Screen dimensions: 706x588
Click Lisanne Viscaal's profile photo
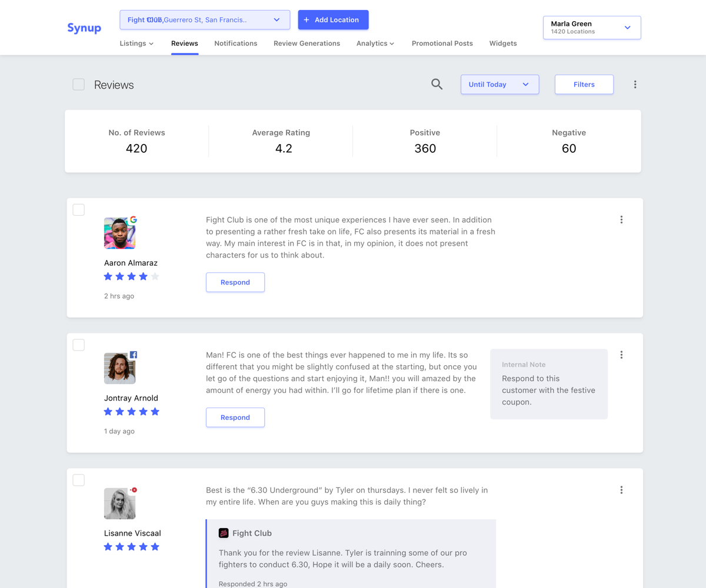point(119,503)
